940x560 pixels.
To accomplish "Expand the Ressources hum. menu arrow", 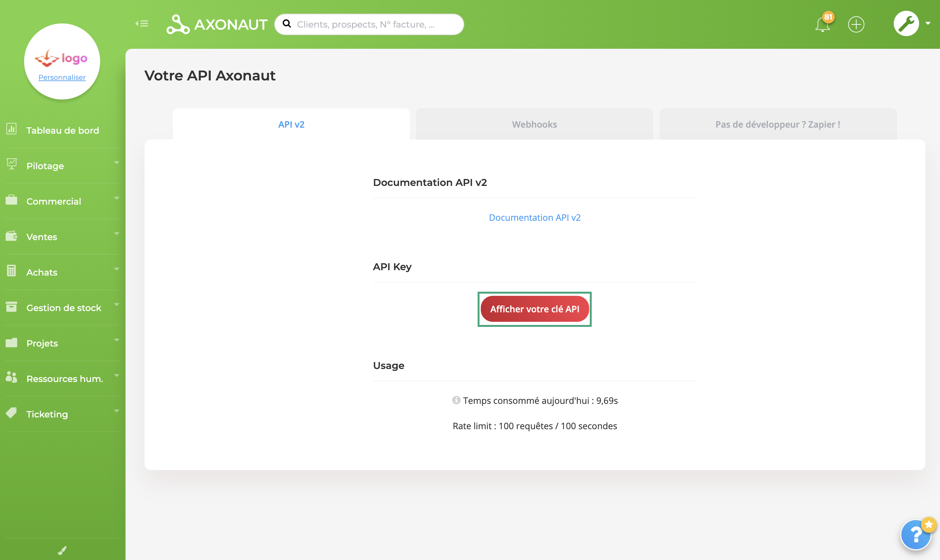I will (x=116, y=375).
